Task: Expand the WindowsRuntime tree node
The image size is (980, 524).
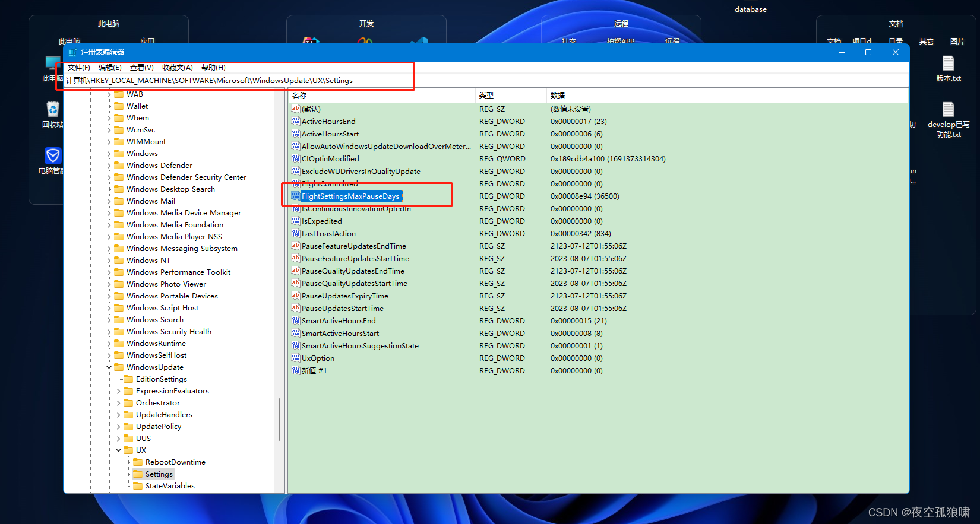Action: pyautogui.click(x=109, y=343)
